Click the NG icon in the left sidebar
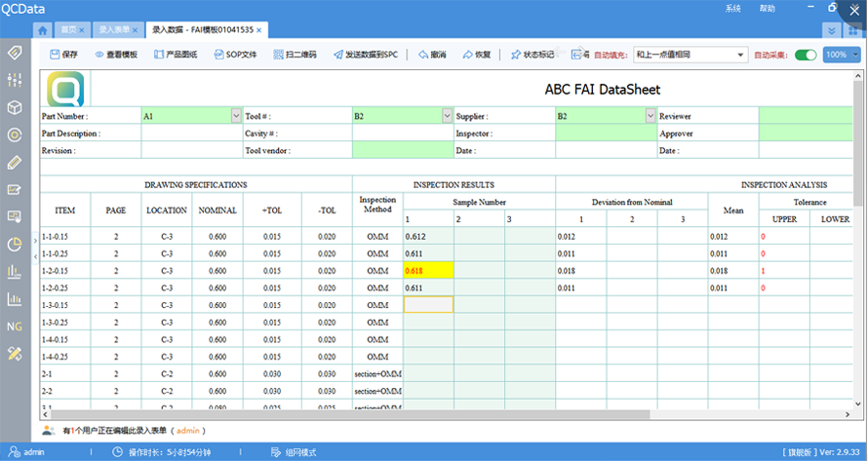The width and height of the screenshot is (868, 461). (x=14, y=327)
